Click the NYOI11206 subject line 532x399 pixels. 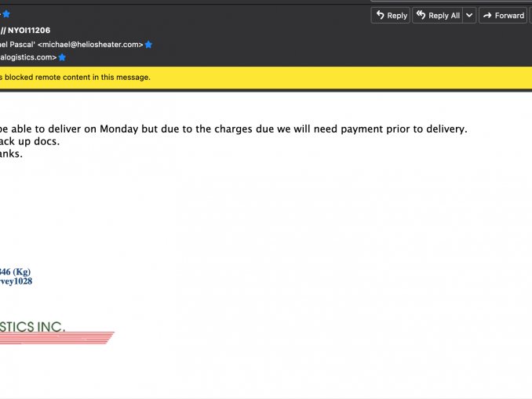pyautogui.click(x=28, y=31)
